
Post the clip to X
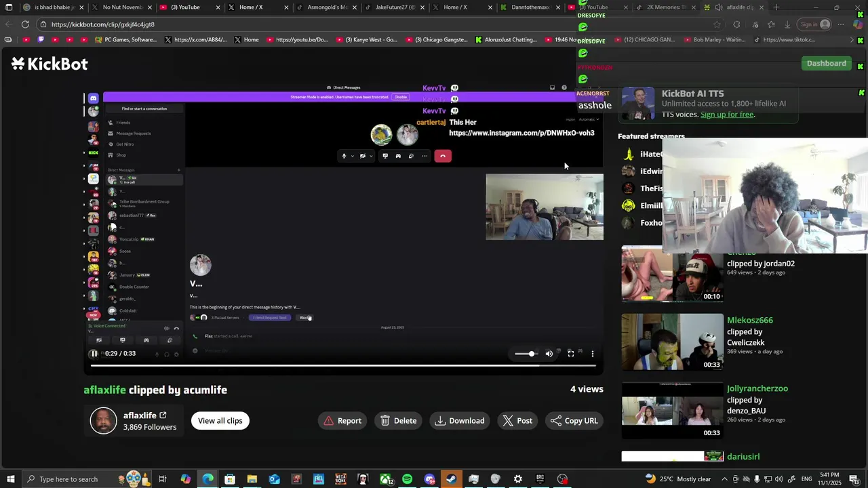click(x=517, y=420)
